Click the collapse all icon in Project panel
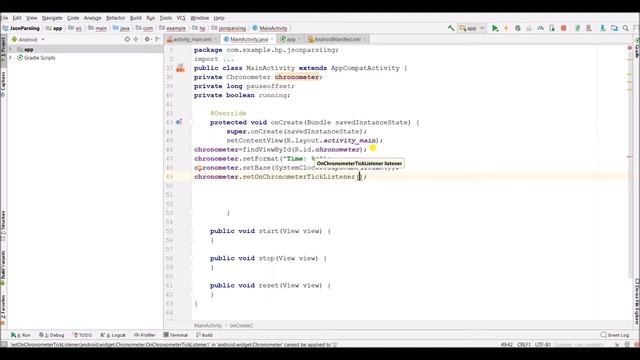This screenshot has width=640, height=360. click(x=136, y=39)
